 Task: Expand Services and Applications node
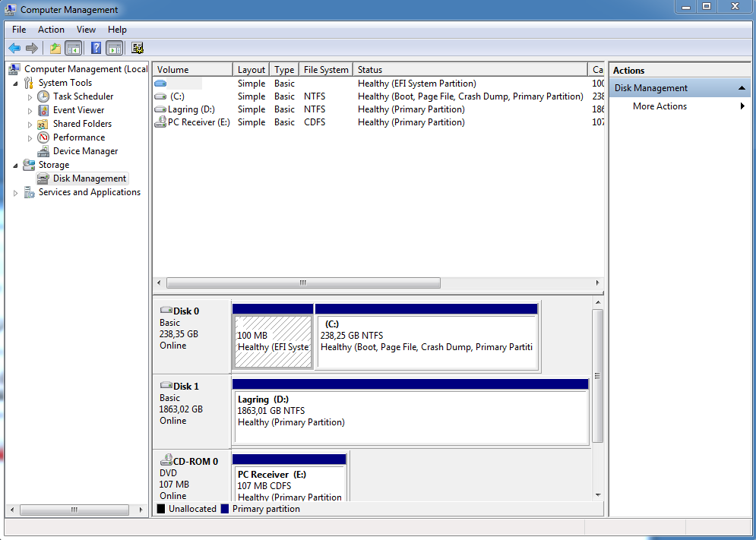point(15,193)
